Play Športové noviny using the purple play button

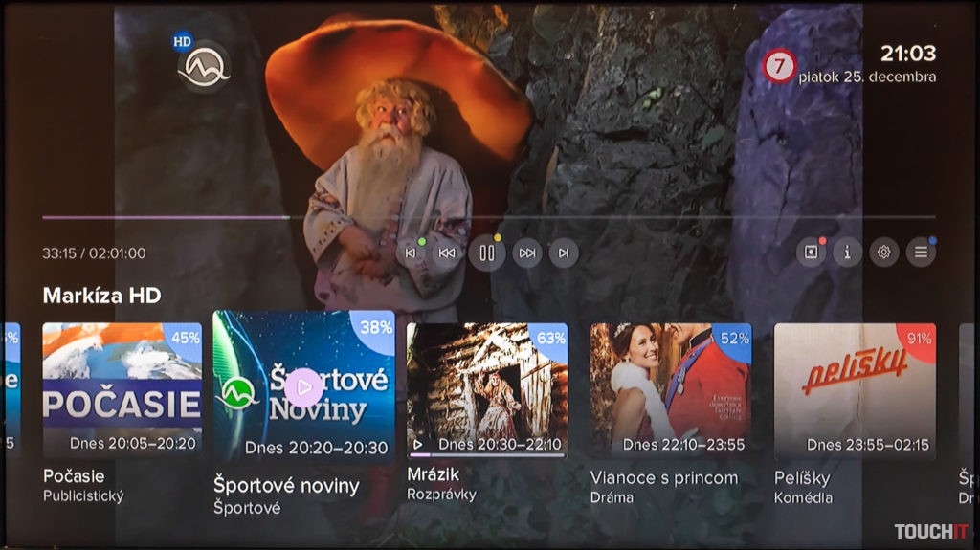click(304, 387)
